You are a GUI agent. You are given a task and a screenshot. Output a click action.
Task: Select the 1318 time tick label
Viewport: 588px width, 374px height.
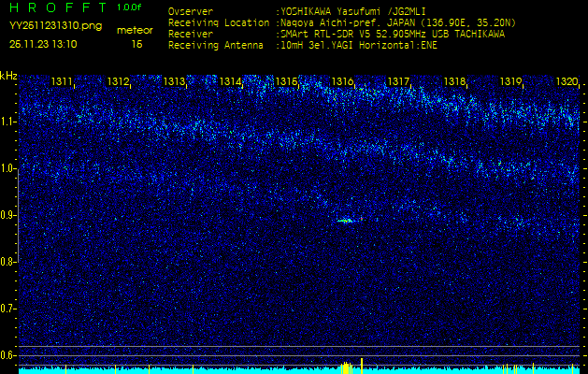click(454, 82)
